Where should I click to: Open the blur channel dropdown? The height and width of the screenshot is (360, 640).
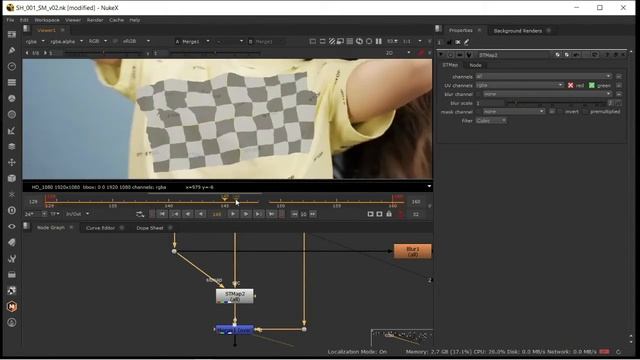pos(547,94)
